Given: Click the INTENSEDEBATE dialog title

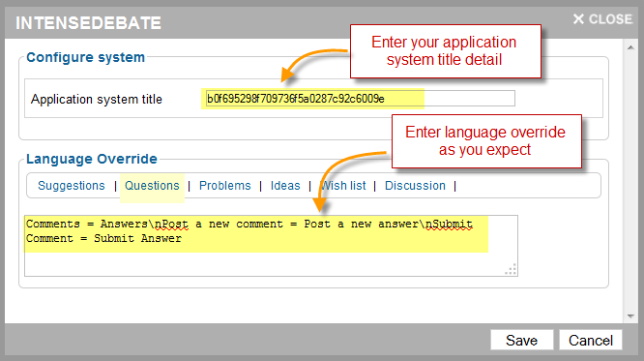Looking at the screenshot, I should pyautogui.click(x=88, y=23).
